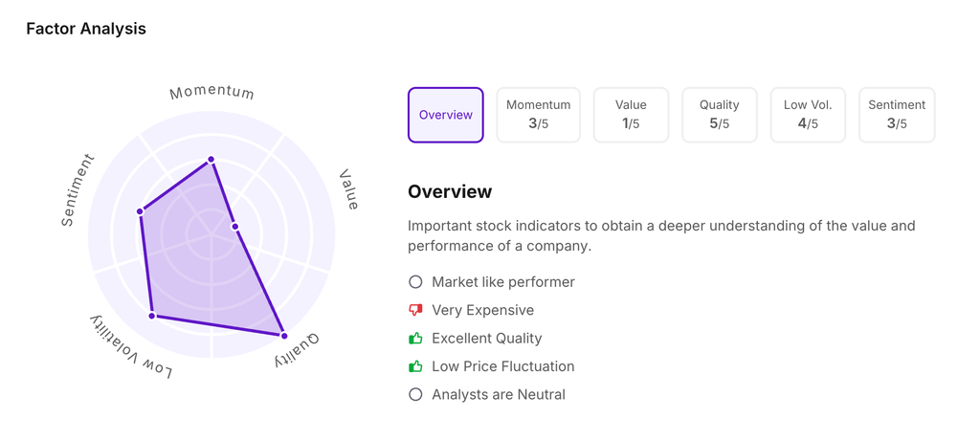The image size is (980, 441).
Task: Click the neutral circle icon for Analysts are Neutral
Action: 415,394
